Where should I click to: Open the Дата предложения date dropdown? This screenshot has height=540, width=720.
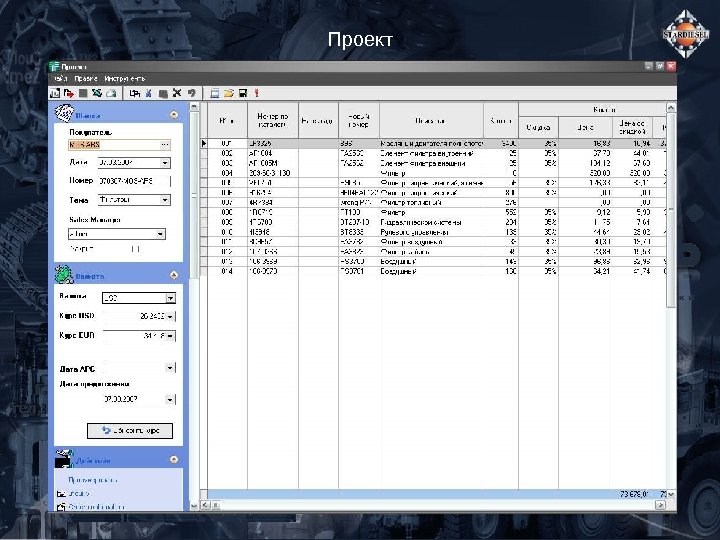click(x=170, y=399)
